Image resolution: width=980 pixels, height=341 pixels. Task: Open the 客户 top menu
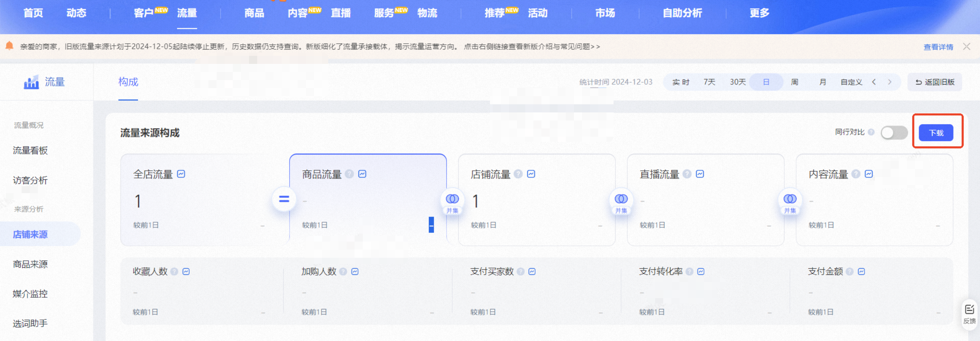tap(144, 13)
